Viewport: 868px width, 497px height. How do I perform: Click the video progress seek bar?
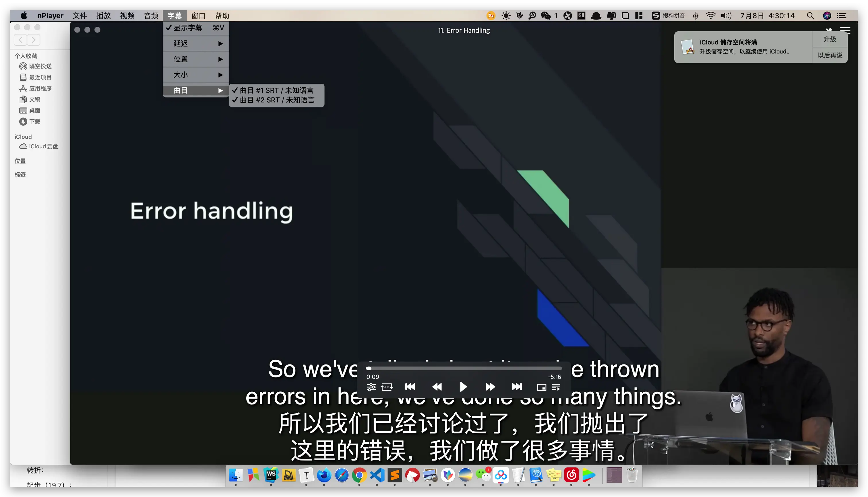(x=464, y=368)
